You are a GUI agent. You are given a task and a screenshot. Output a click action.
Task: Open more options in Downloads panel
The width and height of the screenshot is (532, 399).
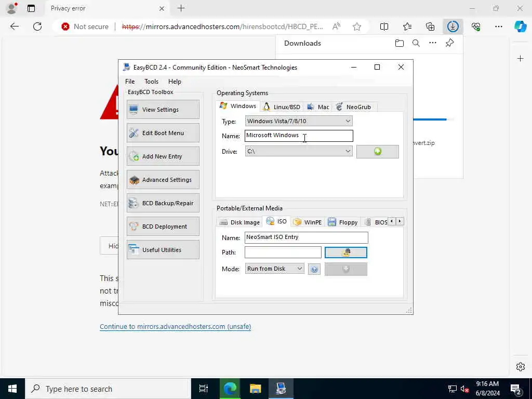coord(433,43)
